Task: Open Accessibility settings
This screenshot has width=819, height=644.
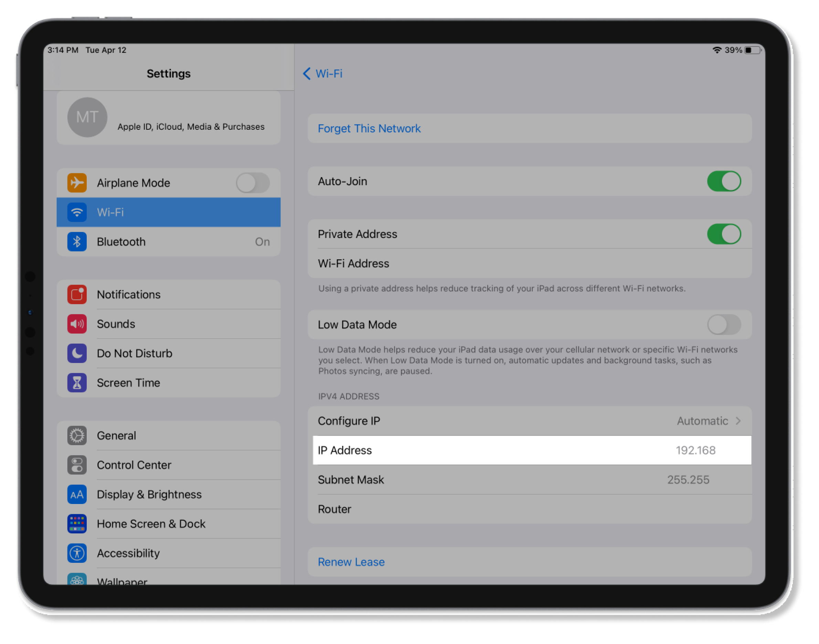Action: [169, 553]
